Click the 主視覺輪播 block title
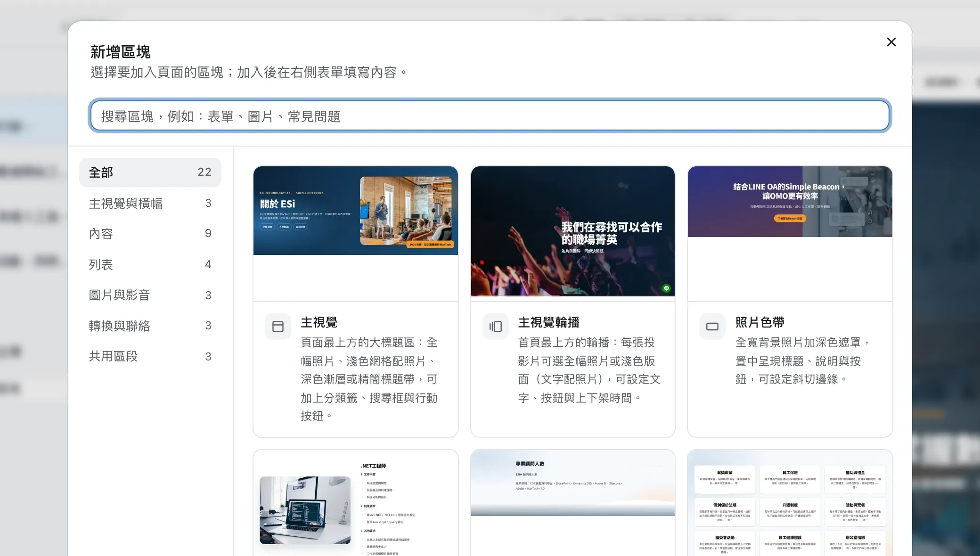The width and height of the screenshot is (980, 556). point(549,323)
